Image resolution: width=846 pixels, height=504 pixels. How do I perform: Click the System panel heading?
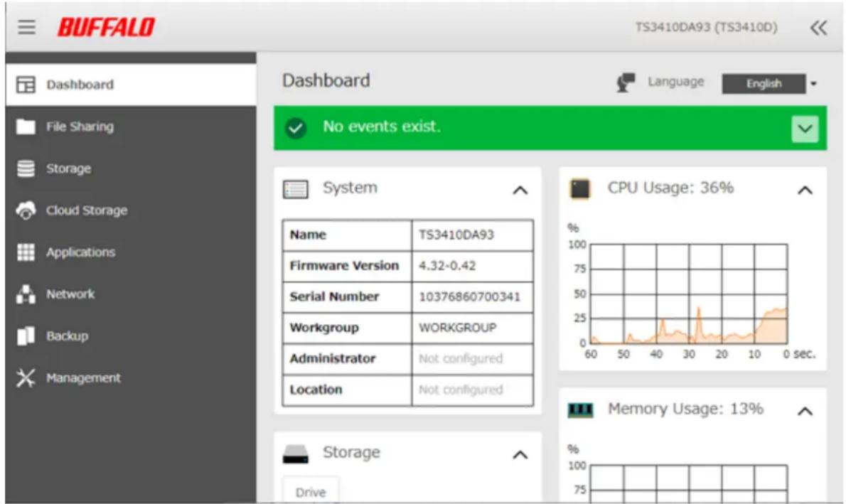point(350,188)
